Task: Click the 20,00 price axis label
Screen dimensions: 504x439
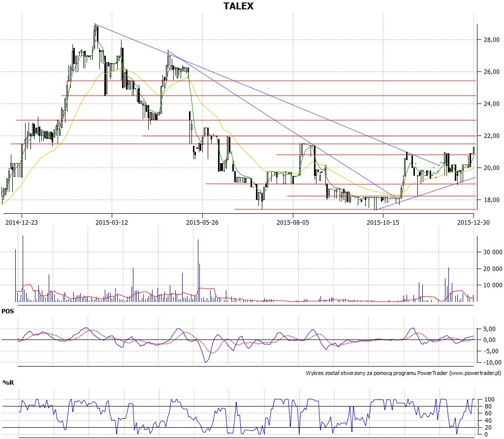Action: tap(492, 168)
